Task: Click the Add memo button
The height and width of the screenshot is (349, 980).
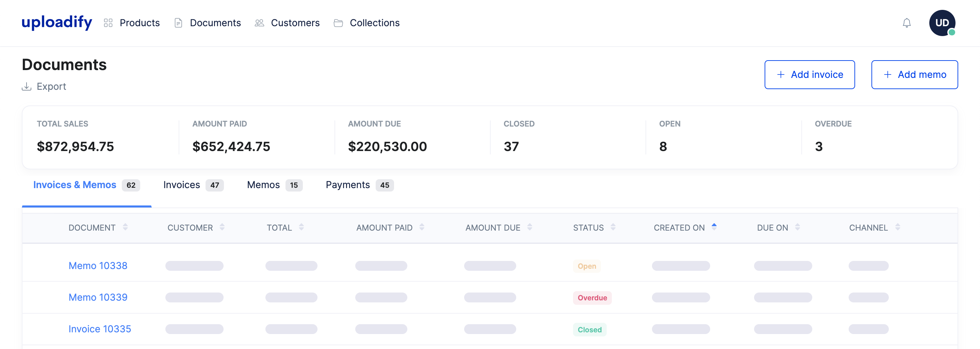Action: point(915,74)
